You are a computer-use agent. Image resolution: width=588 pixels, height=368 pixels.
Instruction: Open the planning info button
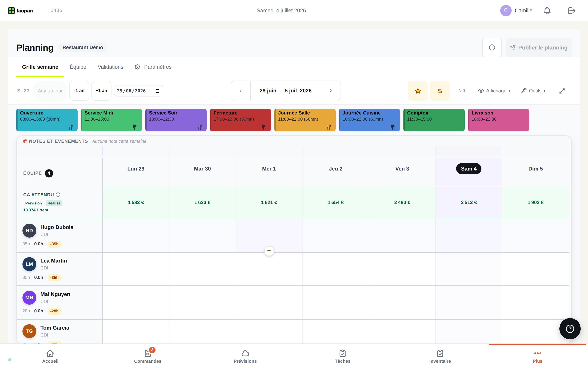pyautogui.click(x=492, y=47)
